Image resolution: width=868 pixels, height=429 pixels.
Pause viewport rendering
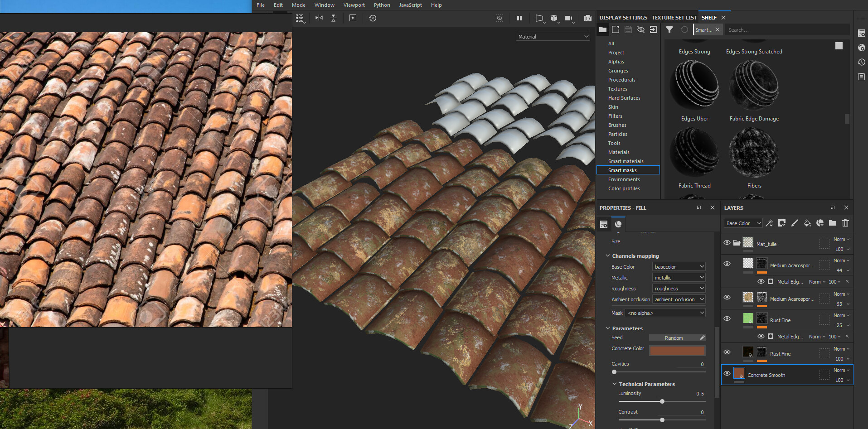click(x=519, y=18)
